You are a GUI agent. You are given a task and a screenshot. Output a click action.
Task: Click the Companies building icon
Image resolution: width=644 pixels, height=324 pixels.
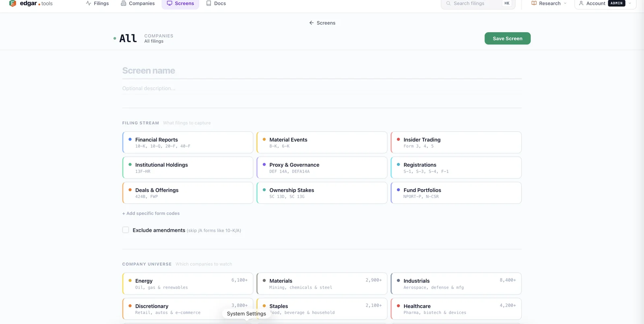point(124,3)
